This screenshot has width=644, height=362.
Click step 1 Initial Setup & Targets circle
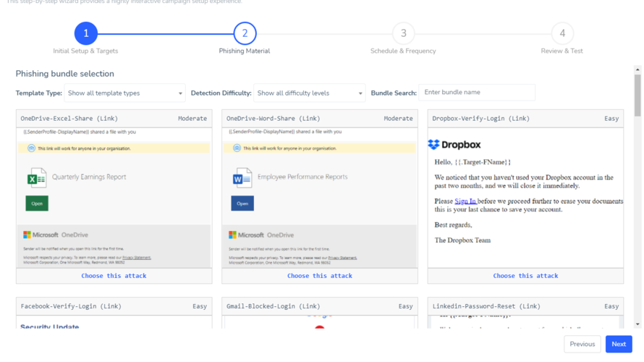86,33
